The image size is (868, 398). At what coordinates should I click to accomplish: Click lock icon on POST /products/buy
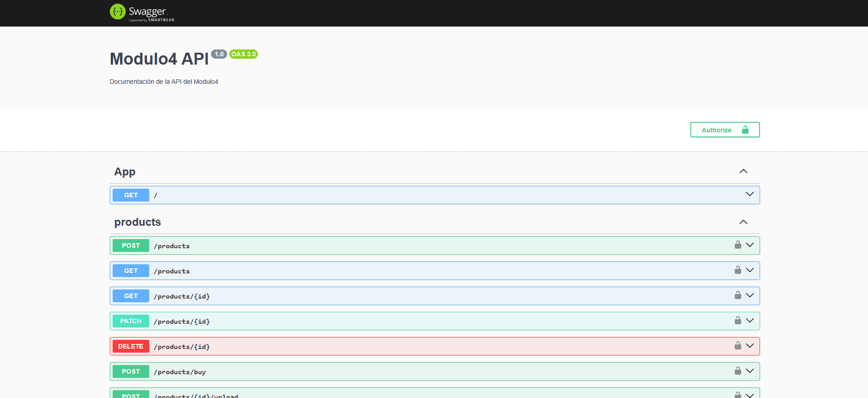click(738, 371)
